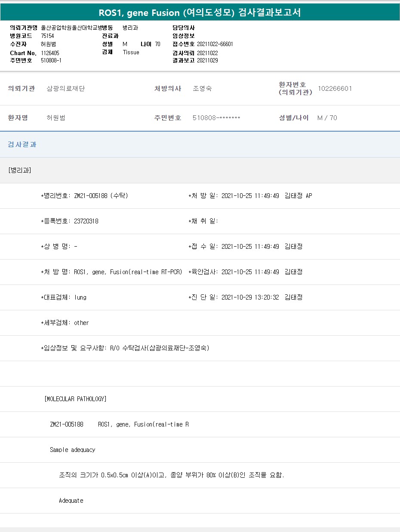Click the 성별/나이 value M / 70
This screenshot has height=532, width=400.
pyautogui.click(x=327, y=118)
